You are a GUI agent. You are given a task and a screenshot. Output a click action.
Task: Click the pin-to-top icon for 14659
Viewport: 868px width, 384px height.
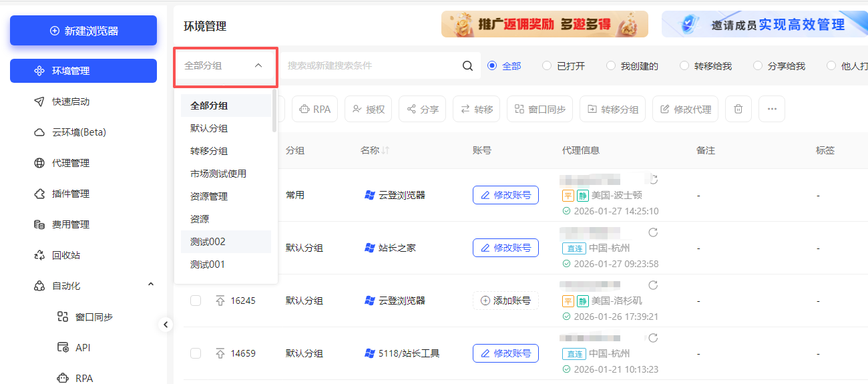(220, 353)
